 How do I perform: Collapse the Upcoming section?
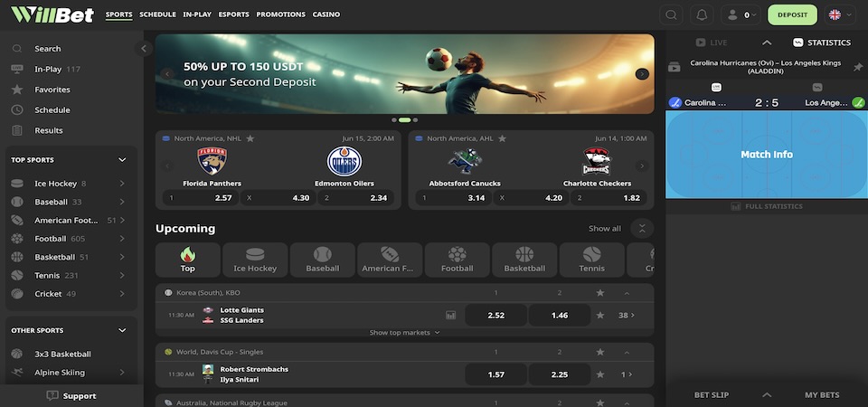[x=642, y=228]
